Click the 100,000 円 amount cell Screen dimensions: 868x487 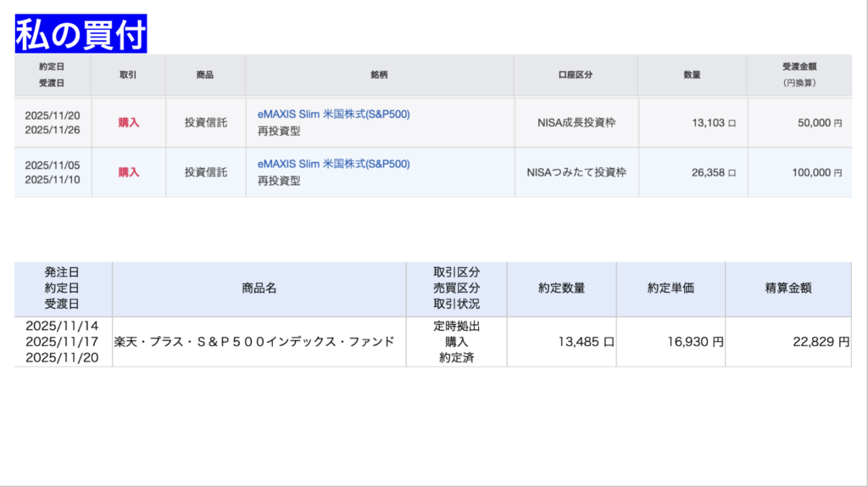coord(816,172)
